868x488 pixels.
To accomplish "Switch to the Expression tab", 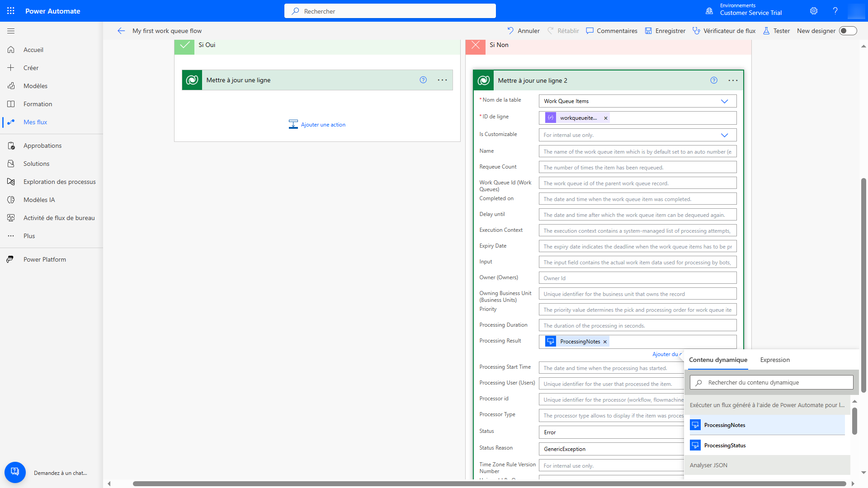I will pos(775,360).
